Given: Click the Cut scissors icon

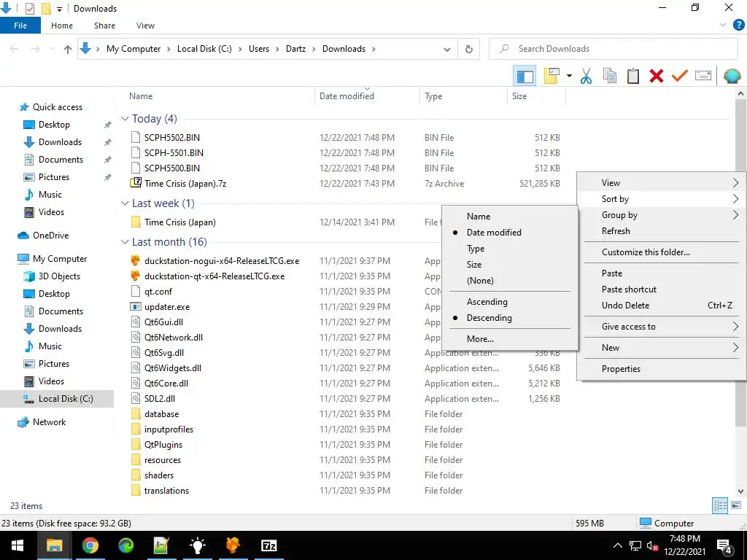Looking at the screenshot, I should click(586, 76).
